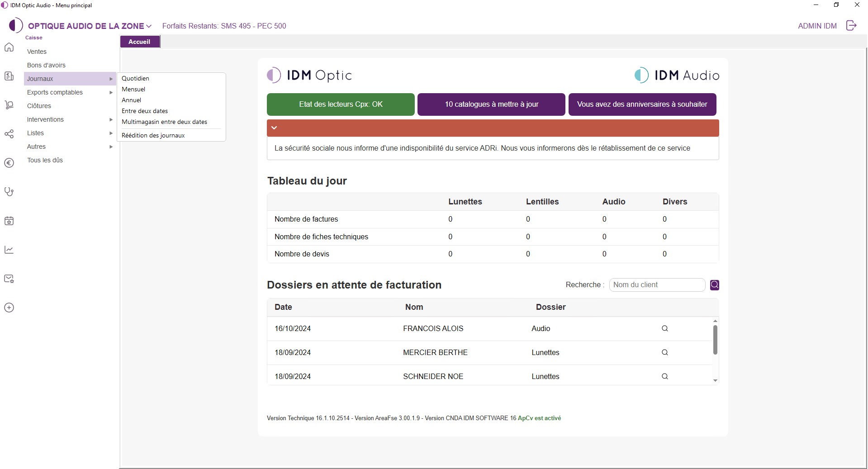Screen dimensions: 868x469
Task: Select Mensuel in the Journaux submenu
Action: tap(133, 89)
